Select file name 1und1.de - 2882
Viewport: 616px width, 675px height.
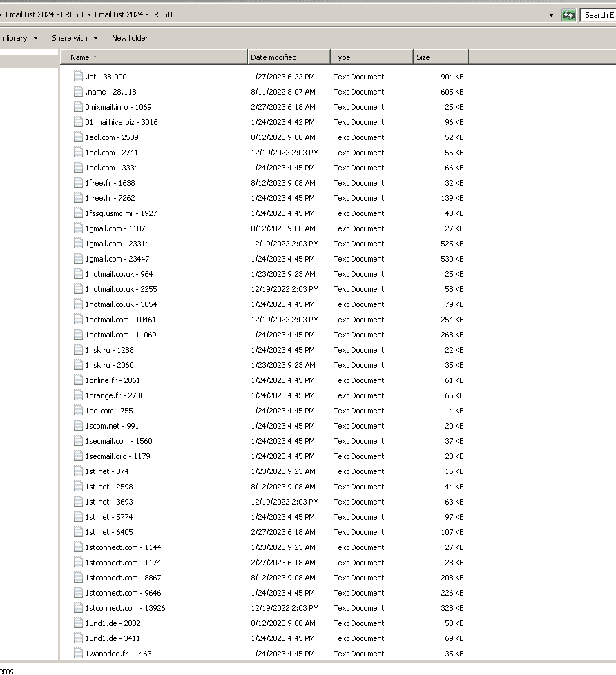(x=113, y=623)
